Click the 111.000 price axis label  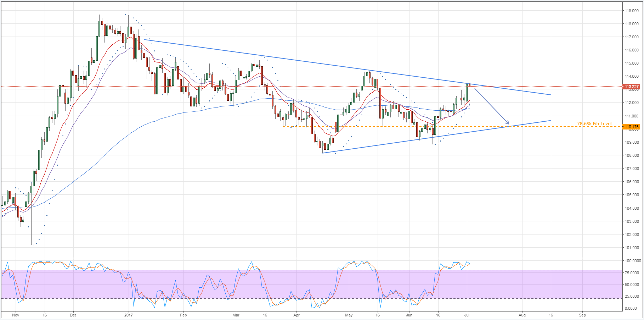(x=632, y=116)
